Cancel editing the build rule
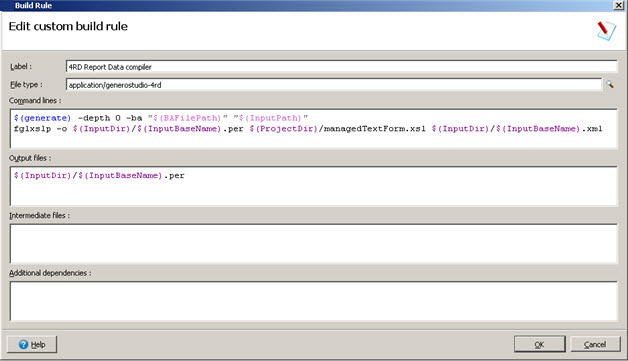This screenshot has width=628, height=361. pos(595,344)
